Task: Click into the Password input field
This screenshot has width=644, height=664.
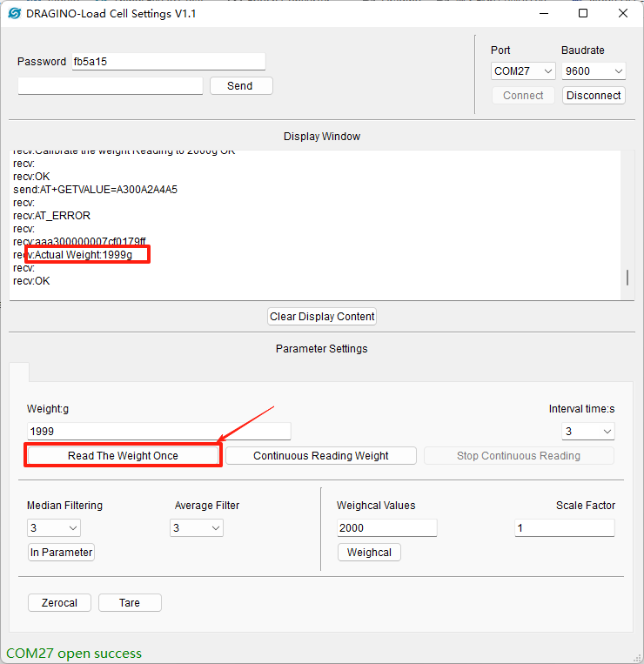Action: click(169, 62)
